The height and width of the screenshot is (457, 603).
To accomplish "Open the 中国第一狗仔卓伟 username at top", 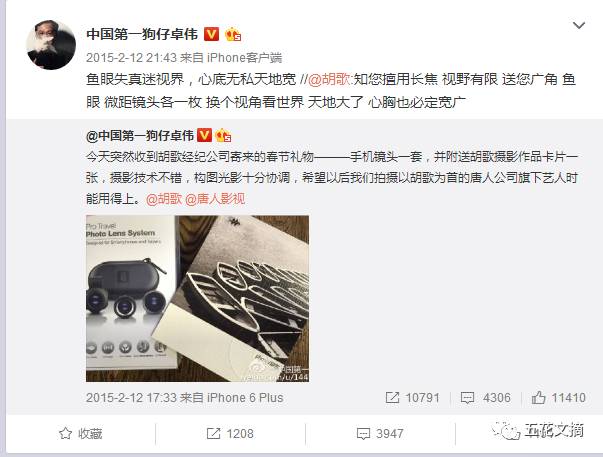I will pyautogui.click(x=142, y=34).
